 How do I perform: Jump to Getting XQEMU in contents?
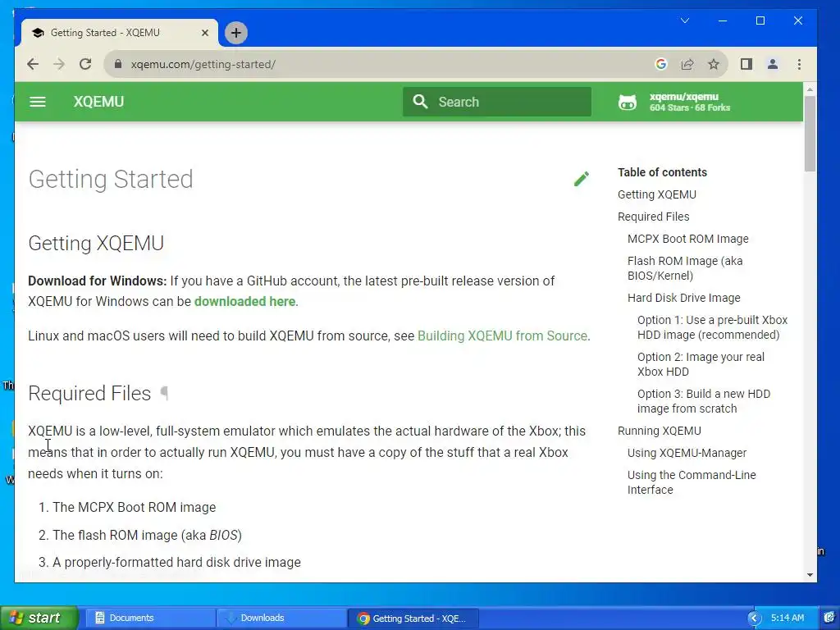tap(657, 194)
